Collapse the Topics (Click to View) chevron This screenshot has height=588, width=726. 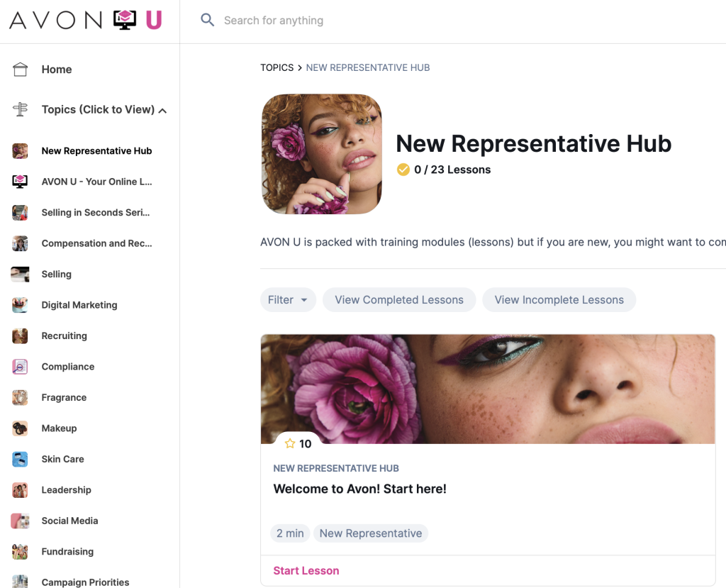click(x=162, y=111)
